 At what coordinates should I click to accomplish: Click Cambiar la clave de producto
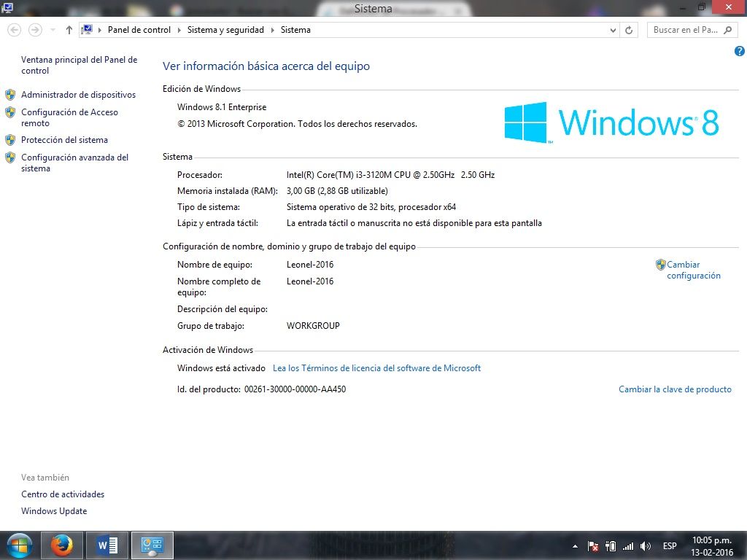(675, 389)
